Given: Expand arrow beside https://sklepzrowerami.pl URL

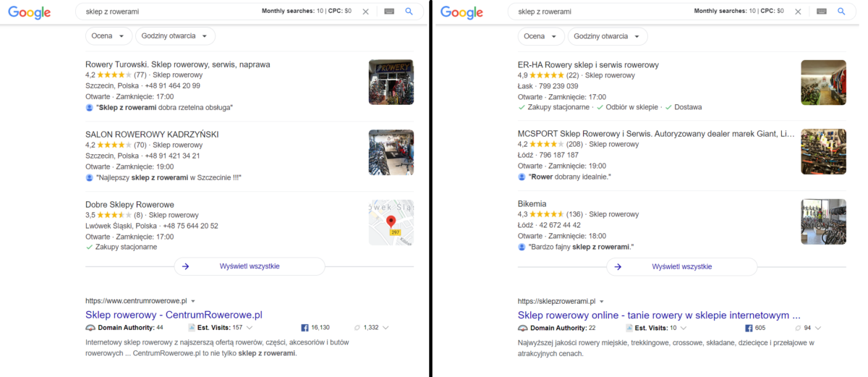Looking at the screenshot, I should tap(601, 301).
